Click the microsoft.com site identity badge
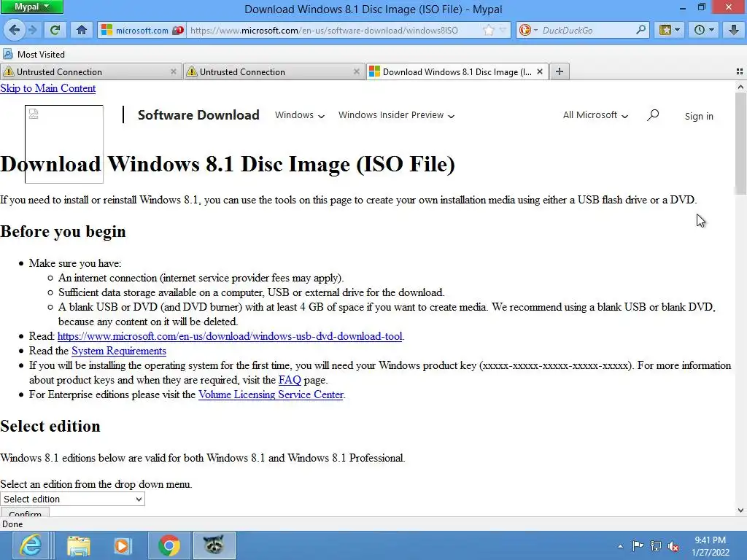The image size is (747, 560). pyautogui.click(x=142, y=31)
